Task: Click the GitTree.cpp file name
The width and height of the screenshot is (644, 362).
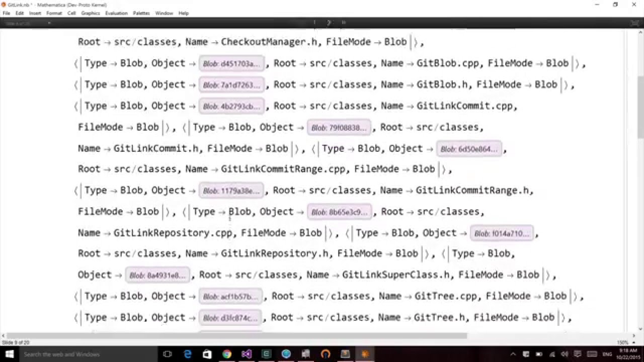Action: (x=446, y=296)
